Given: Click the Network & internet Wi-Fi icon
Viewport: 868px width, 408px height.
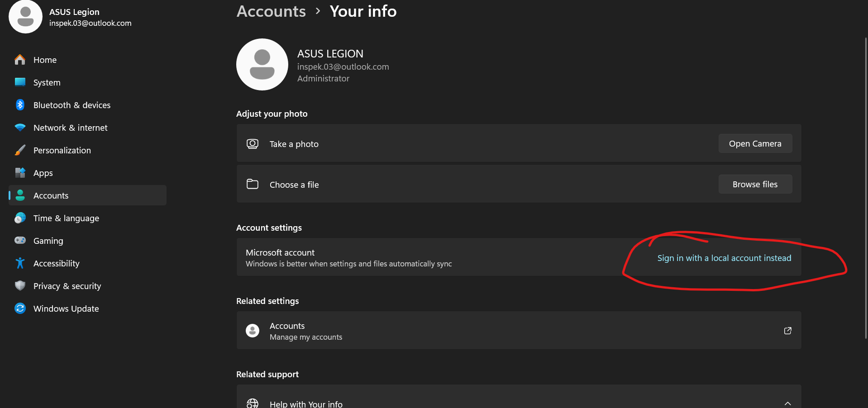Looking at the screenshot, I should [x=20, y=128].
